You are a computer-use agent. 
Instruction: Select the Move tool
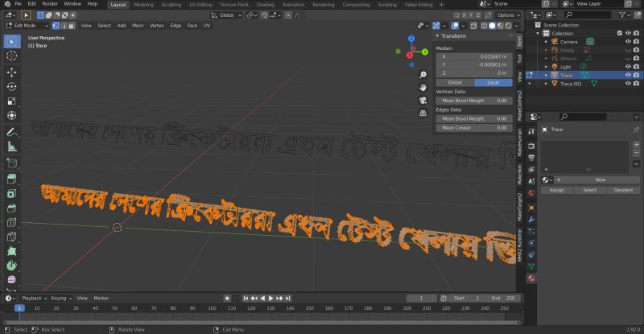[x=12, y=72]
